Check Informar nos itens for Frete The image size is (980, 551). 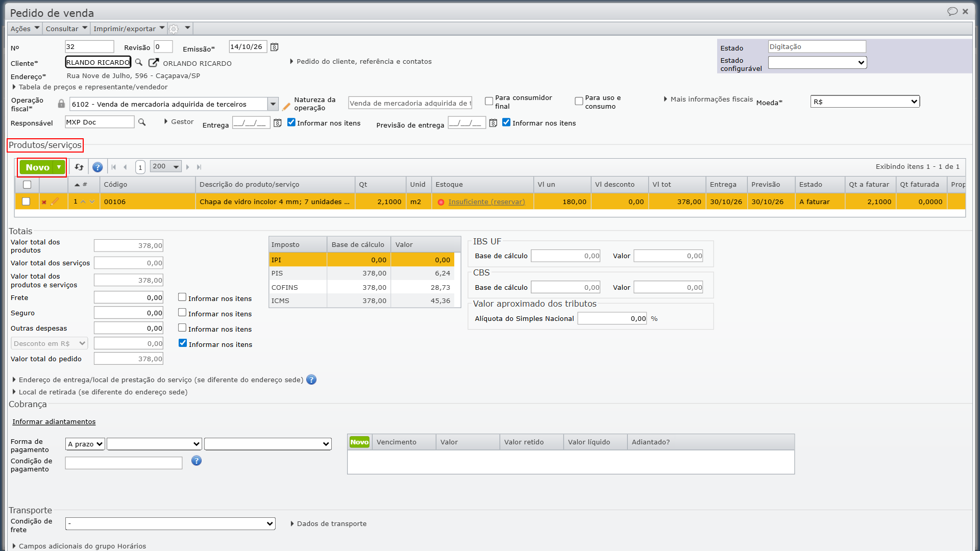point(182,297)
